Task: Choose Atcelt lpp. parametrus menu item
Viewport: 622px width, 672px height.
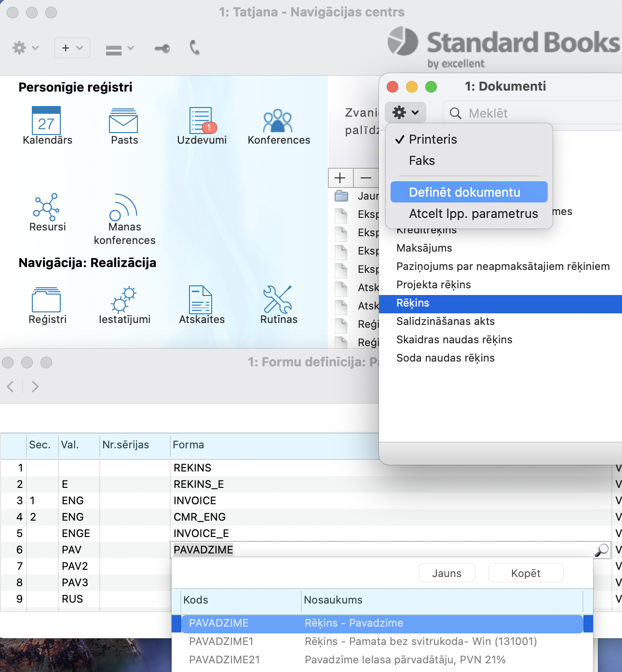Action: (473, 214)
